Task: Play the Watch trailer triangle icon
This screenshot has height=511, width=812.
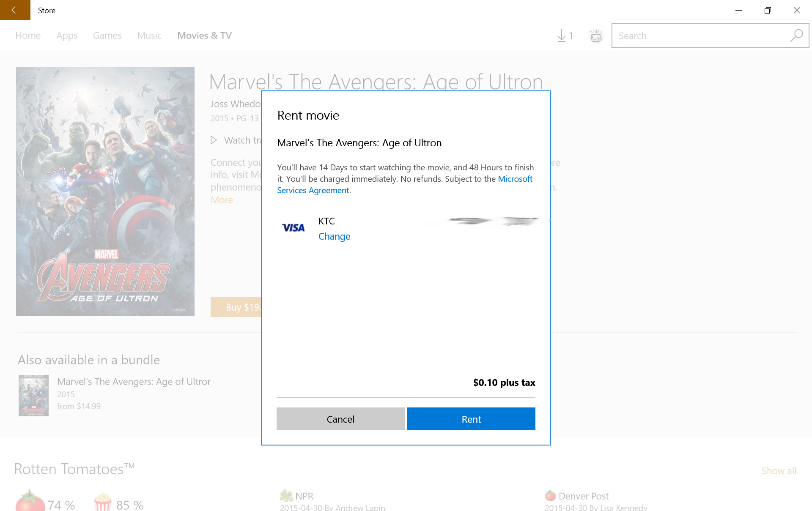Action: [214, 140]
